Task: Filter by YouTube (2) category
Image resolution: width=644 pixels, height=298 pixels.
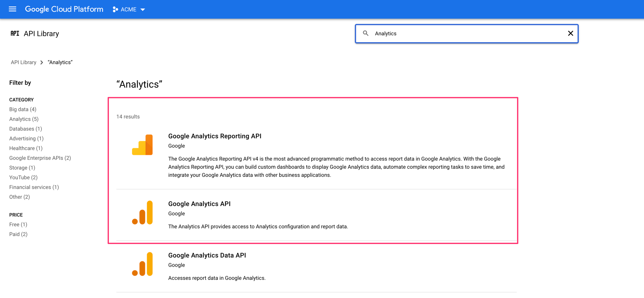Action: coord(23,178)
